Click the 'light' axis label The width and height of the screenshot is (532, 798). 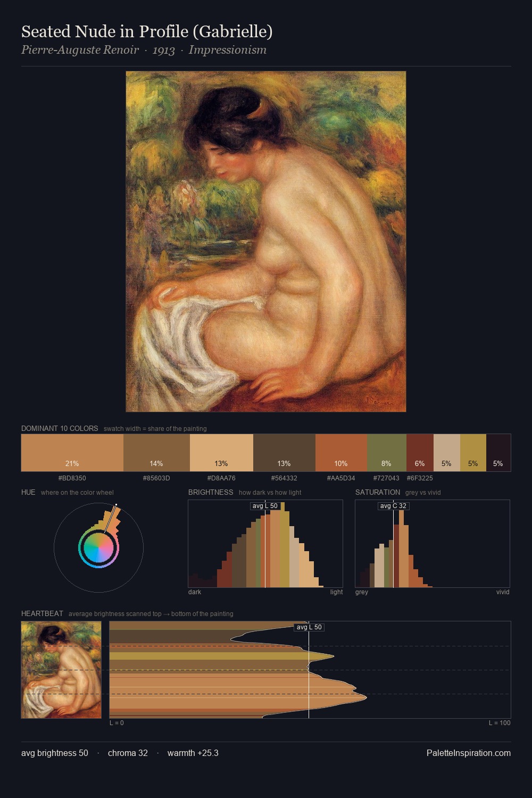coord(336,592)
